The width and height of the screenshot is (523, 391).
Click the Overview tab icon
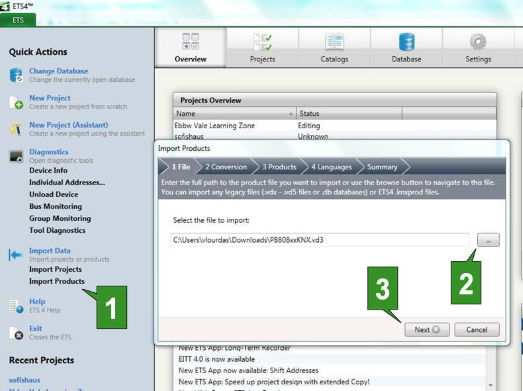pos(190,41)
